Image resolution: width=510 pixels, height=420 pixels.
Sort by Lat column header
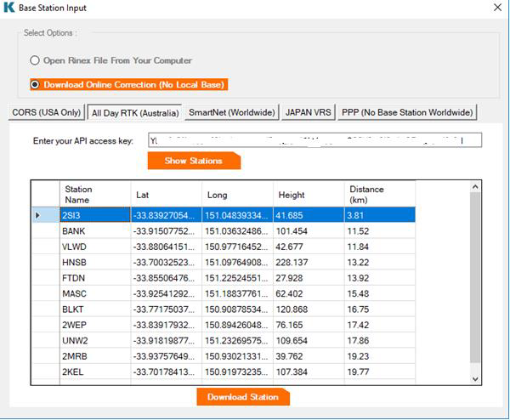point(167,195)
